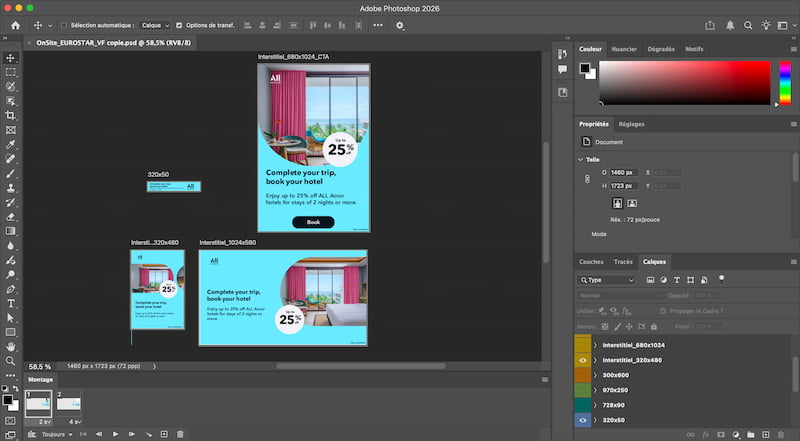Open the Search magnifier in top bar
This screenshot has width=800, height=441.
click(748, 25)
